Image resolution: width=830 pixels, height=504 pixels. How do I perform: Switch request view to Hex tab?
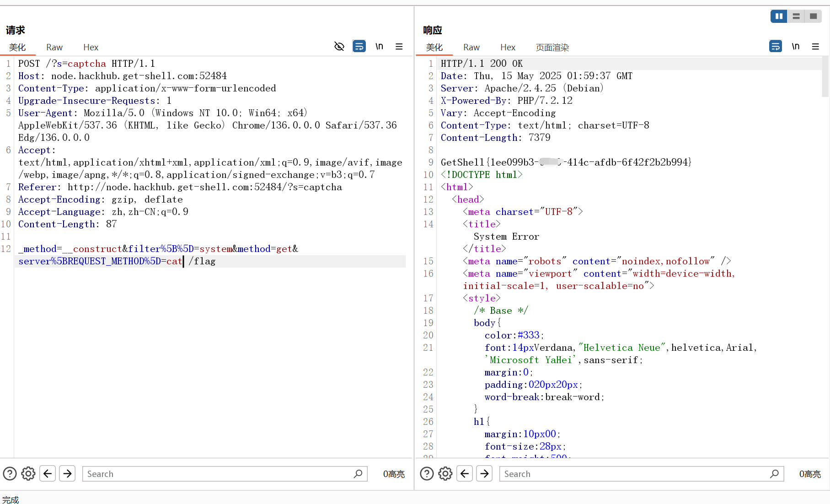(91, 47)
